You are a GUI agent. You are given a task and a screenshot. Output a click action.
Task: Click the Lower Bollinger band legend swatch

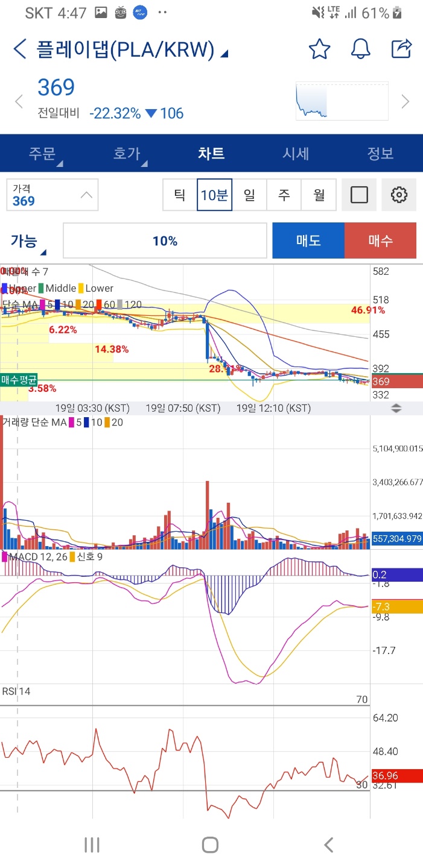(81, 288)
